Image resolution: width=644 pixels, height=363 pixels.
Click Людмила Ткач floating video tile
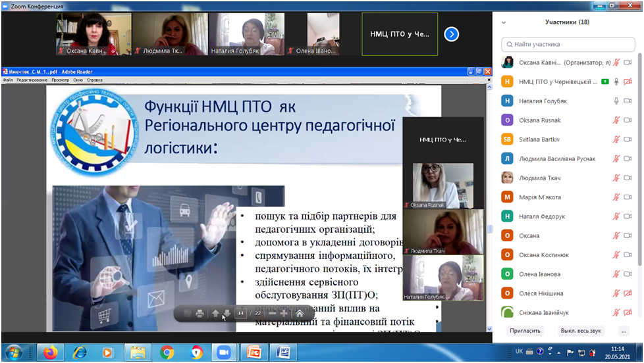(x=443, y=231)
